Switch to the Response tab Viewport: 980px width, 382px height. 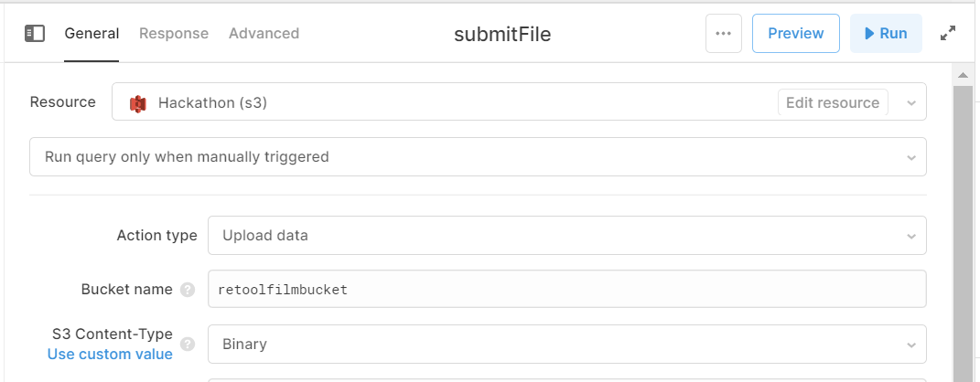coord(174,34)
